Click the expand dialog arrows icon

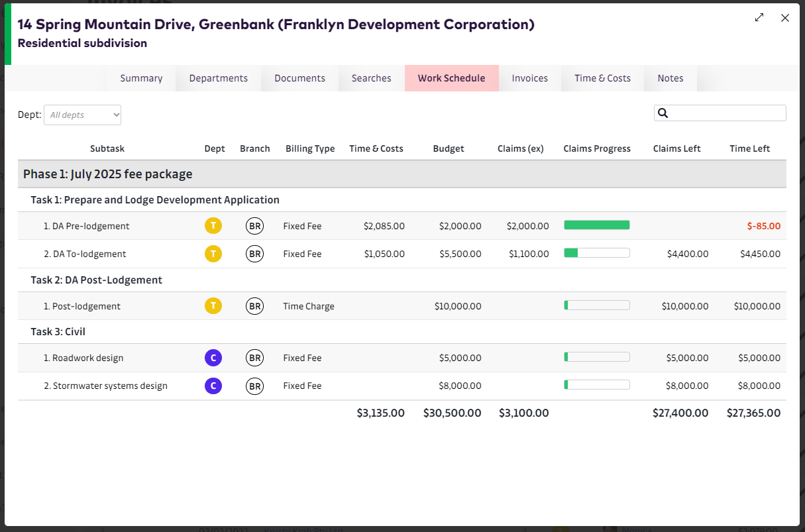pos(759,18)
